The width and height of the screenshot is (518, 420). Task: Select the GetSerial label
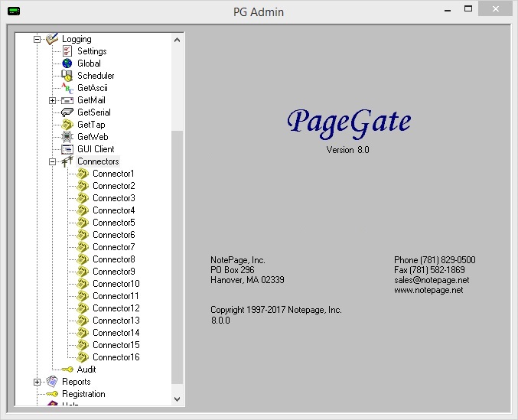(x=94, y=112)
